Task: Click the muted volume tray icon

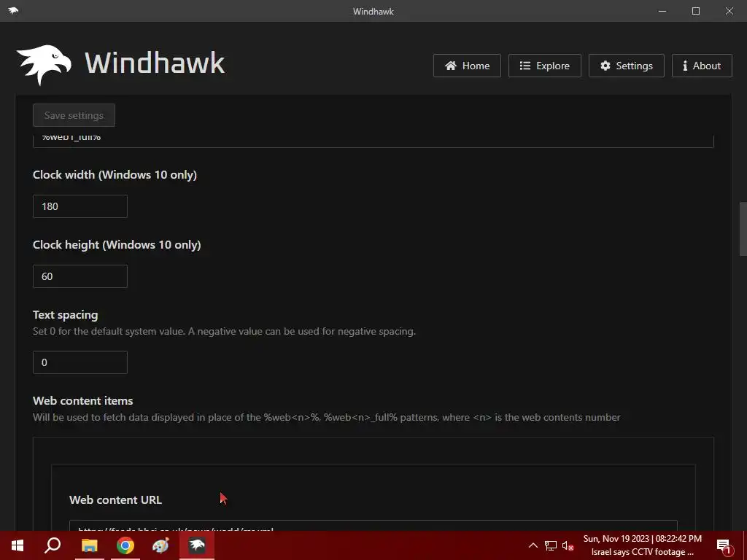Action: coord(568,545)
